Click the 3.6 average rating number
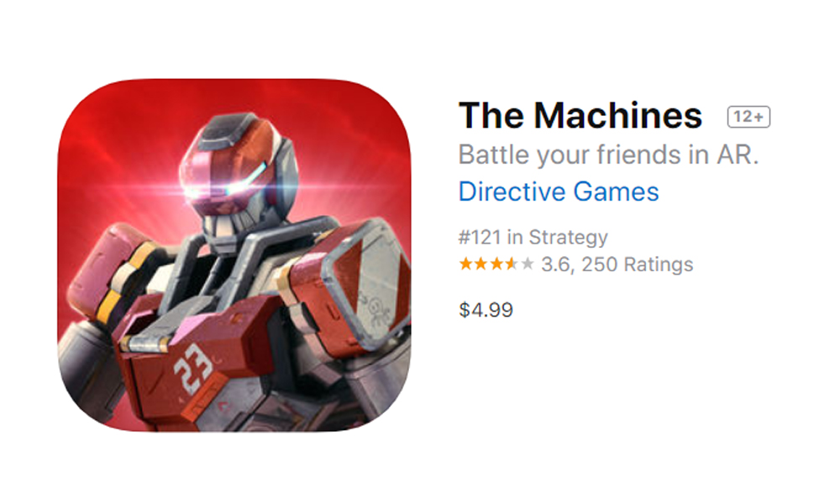The height and width of the screenshot is (504, 840). tap(555, 264)
